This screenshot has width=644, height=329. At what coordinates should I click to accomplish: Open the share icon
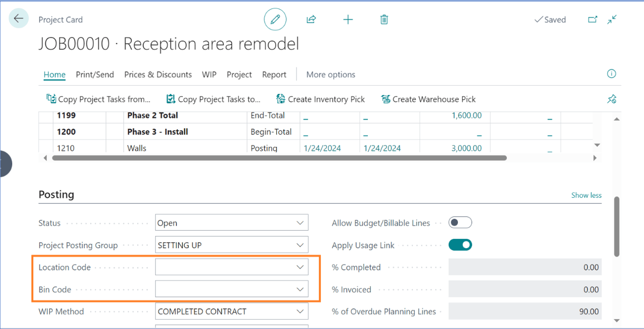click(x=311, y=19)
